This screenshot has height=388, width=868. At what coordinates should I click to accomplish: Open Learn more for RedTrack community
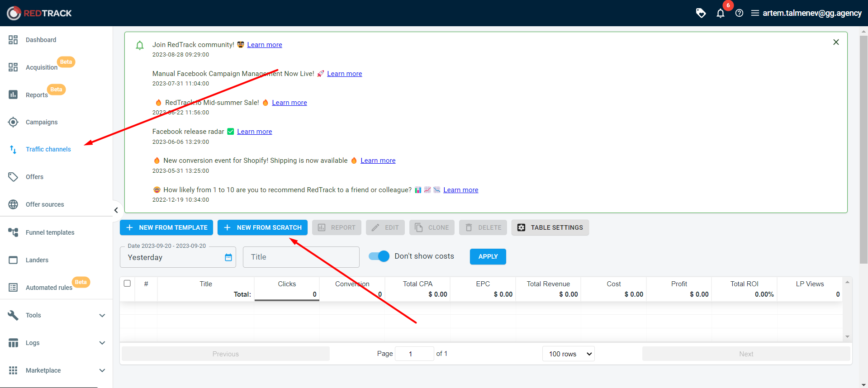(265, 45)
